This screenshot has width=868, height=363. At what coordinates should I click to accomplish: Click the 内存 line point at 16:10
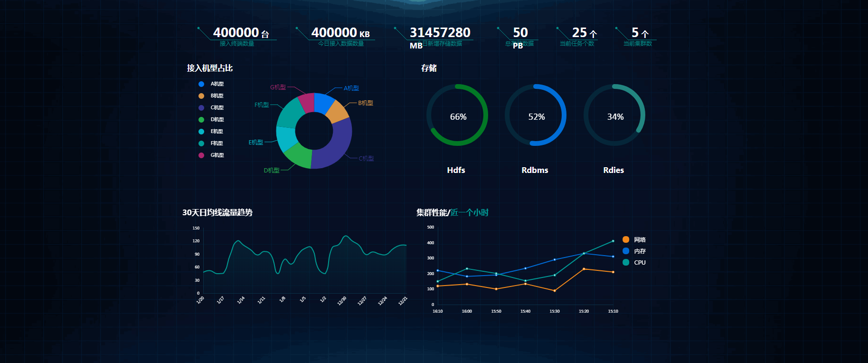coord(437,270)
